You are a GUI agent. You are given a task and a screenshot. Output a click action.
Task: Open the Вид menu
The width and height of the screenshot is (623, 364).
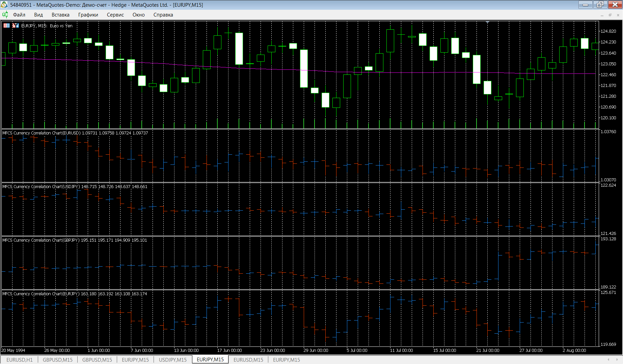[38, 15]
